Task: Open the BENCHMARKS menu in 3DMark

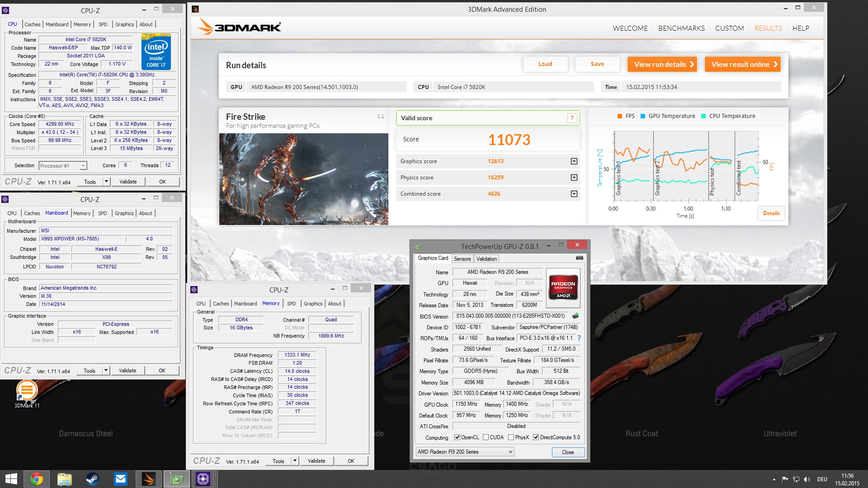Action: click(681, 28)
